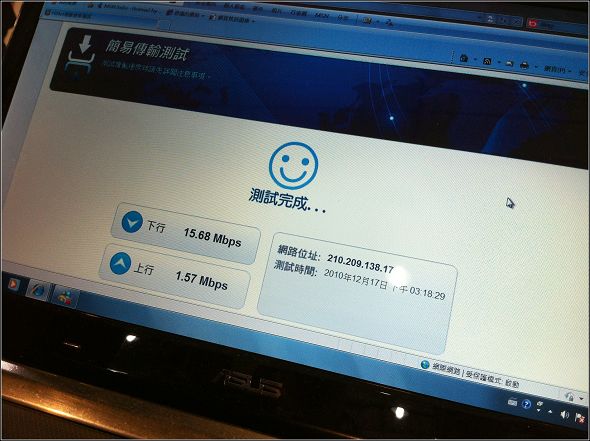The image size is (590, 441).
Task: Click the Read Mail icon in command bar
Action: point(509,64)
